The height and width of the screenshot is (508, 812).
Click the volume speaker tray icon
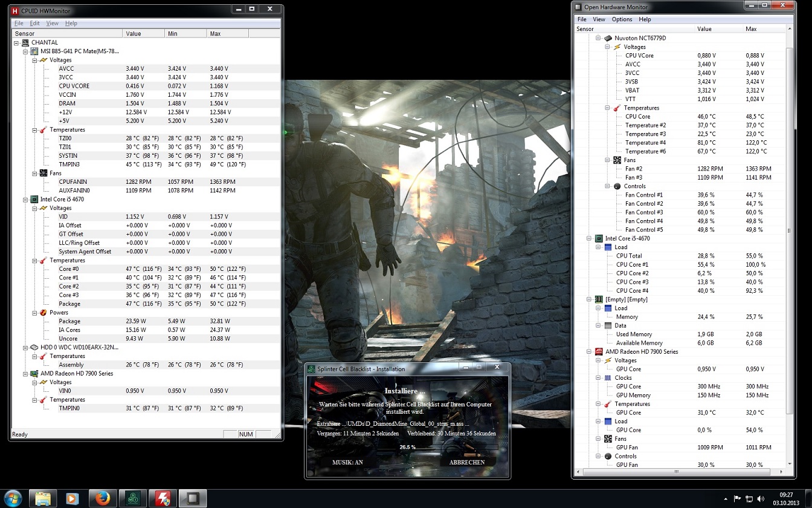click(x=761, y=499)
